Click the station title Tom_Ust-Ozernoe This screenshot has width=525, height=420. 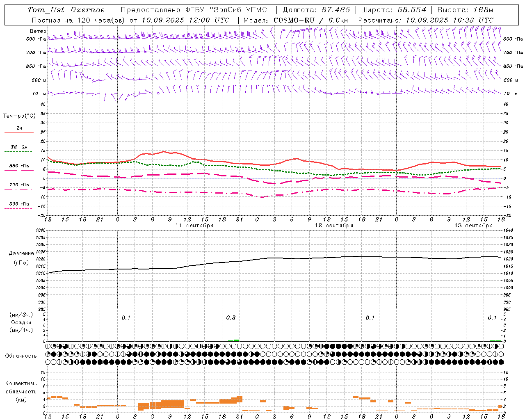click(66, 10)
